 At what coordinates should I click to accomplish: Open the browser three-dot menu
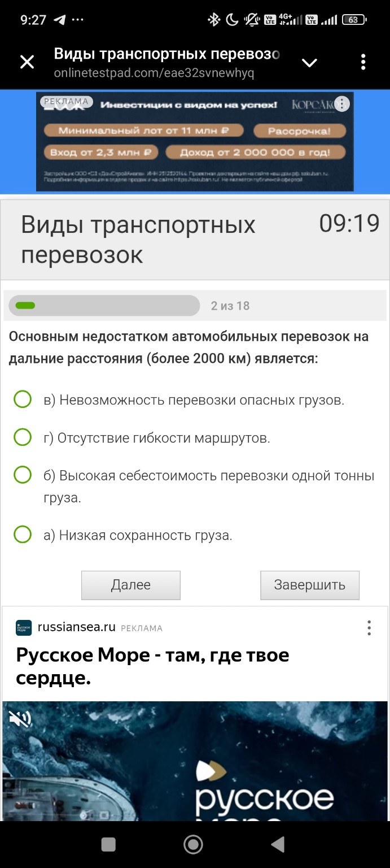[x=363, y=62]
